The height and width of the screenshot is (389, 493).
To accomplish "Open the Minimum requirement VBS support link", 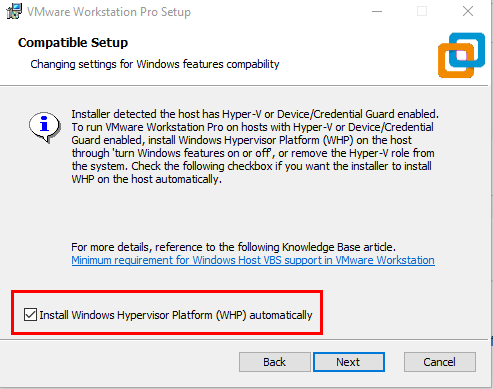I will point(253,260).
